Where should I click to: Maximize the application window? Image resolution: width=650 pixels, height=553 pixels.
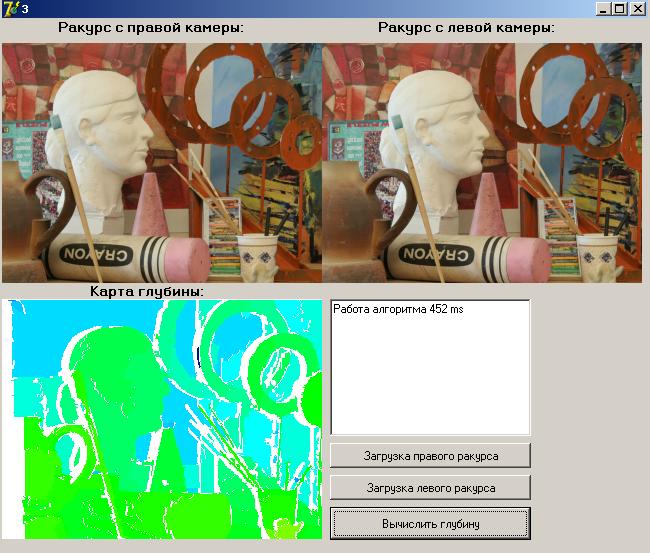pos(620,9)
